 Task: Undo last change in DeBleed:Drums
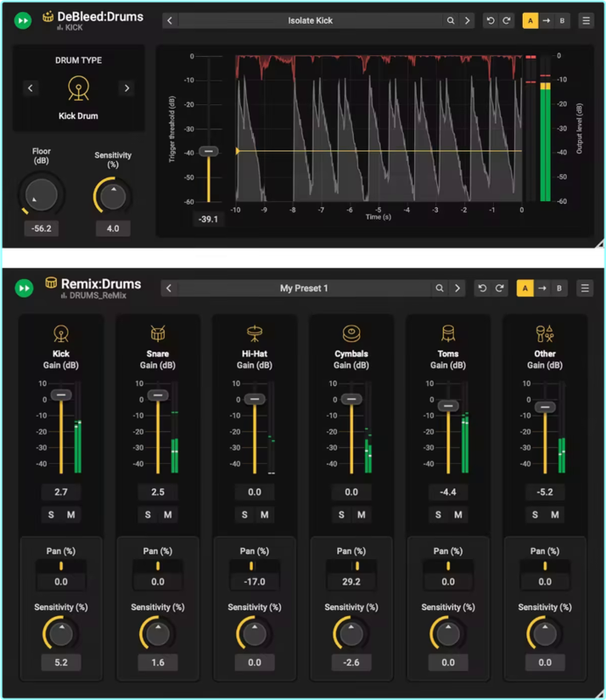tap(490, 20)
